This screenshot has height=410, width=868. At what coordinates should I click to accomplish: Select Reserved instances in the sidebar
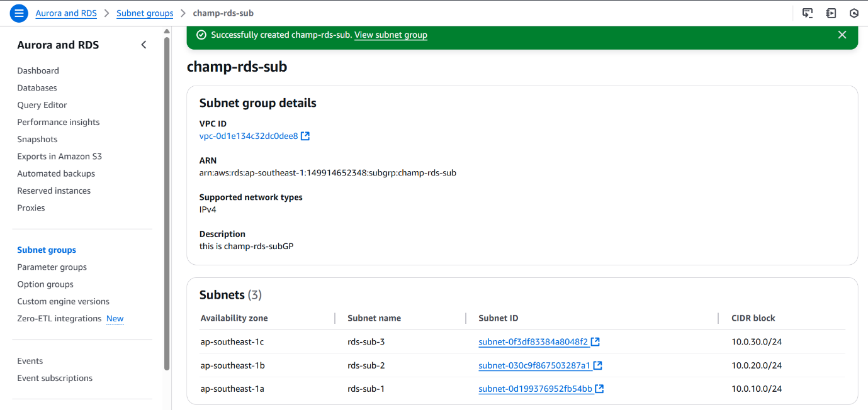pos(54,191)
